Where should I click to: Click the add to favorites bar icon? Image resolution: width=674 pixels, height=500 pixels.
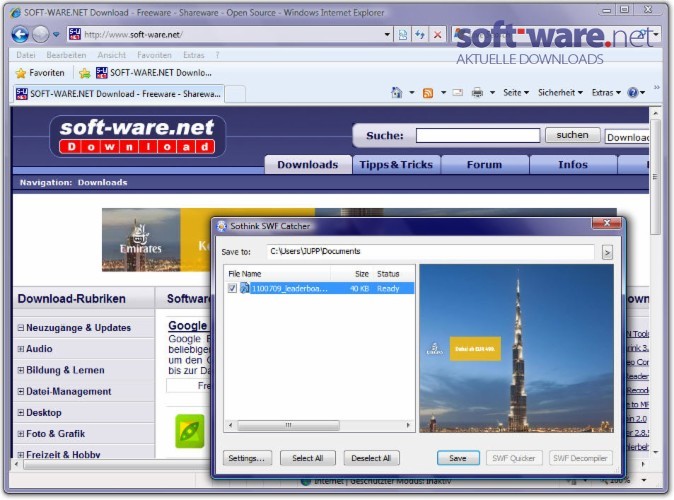pos(85,73)
